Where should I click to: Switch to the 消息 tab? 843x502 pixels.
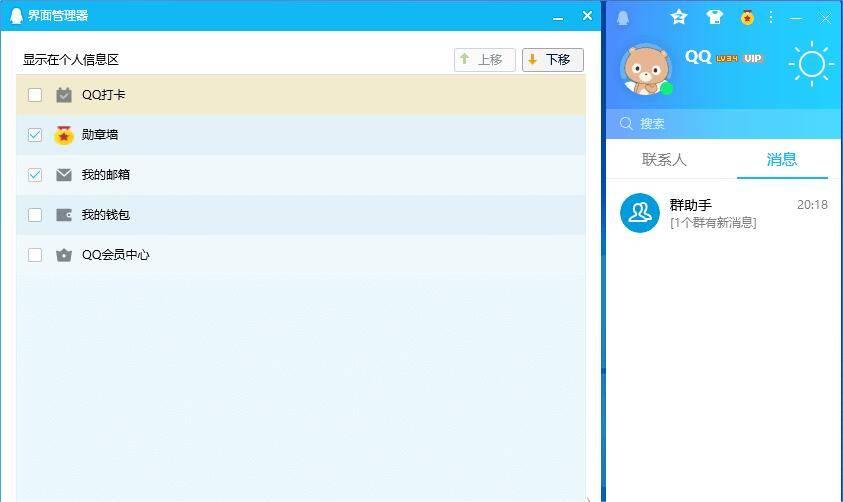click(x=782, y=159)
